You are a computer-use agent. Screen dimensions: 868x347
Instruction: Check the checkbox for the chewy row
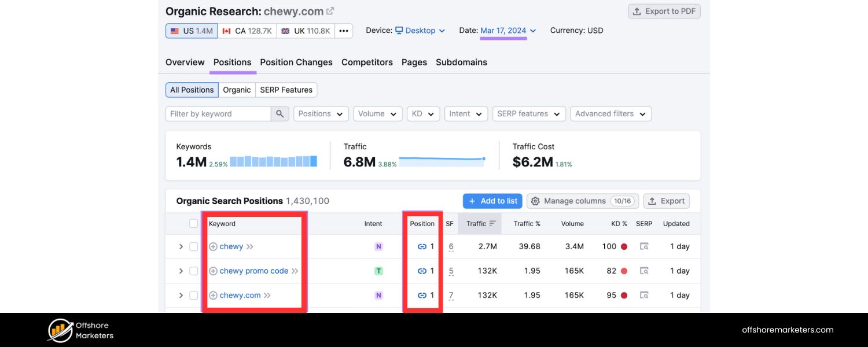click(x=194, y=246)
